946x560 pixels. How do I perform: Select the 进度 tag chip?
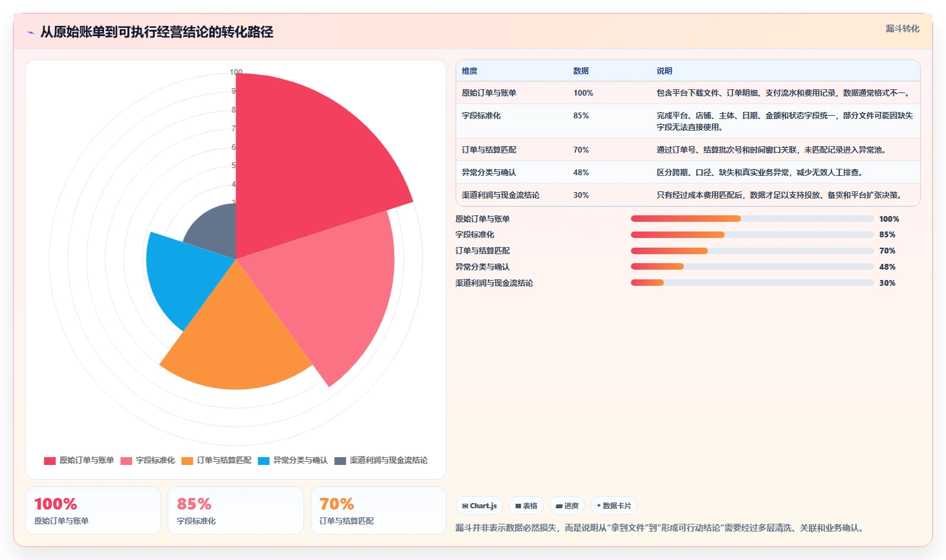click(567, 506)
